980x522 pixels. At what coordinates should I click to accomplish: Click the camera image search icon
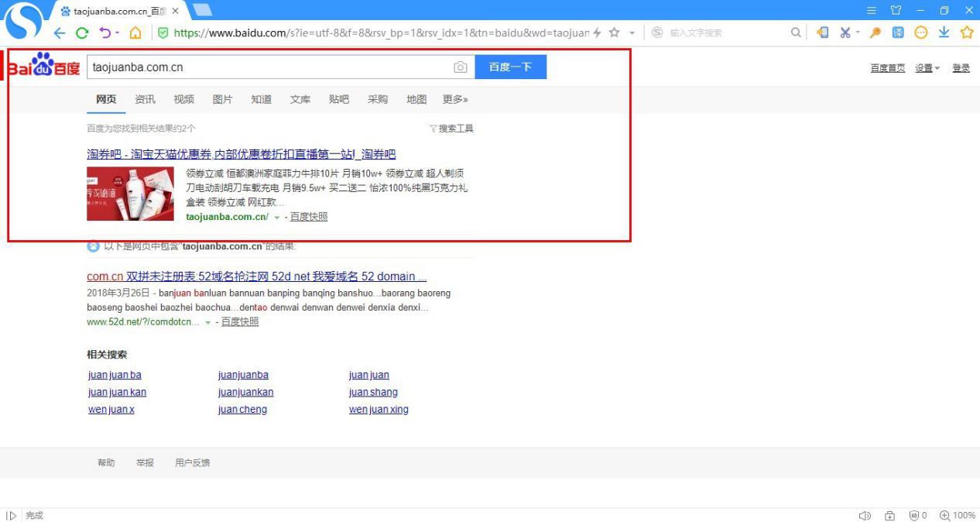[x=460, y=67]
